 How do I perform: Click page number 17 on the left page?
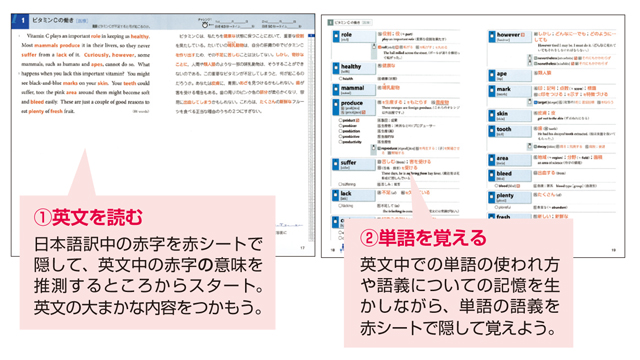coord(302,247)
